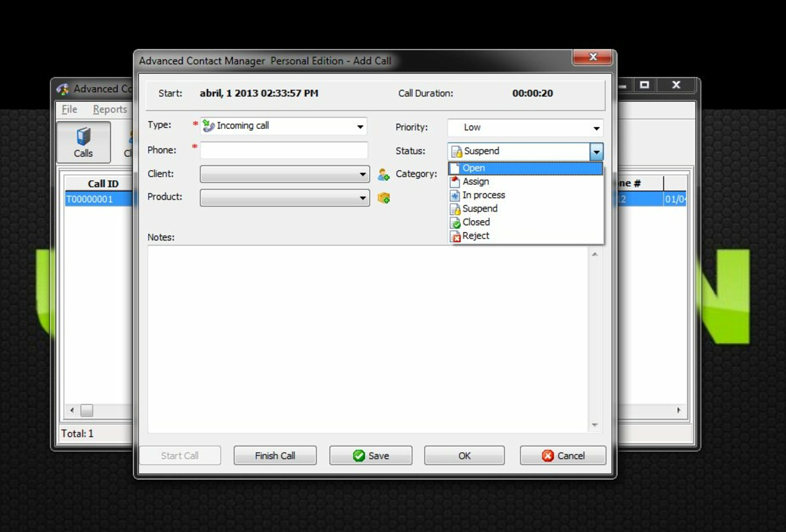786x532 pixels.
Task: Click the call duration value 00:00:20
Action: 533,93
